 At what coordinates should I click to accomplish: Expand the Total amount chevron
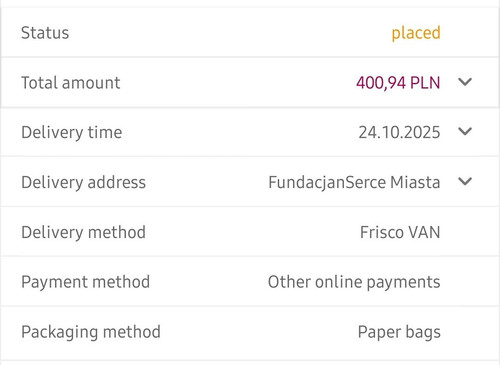tap(465, 82)
